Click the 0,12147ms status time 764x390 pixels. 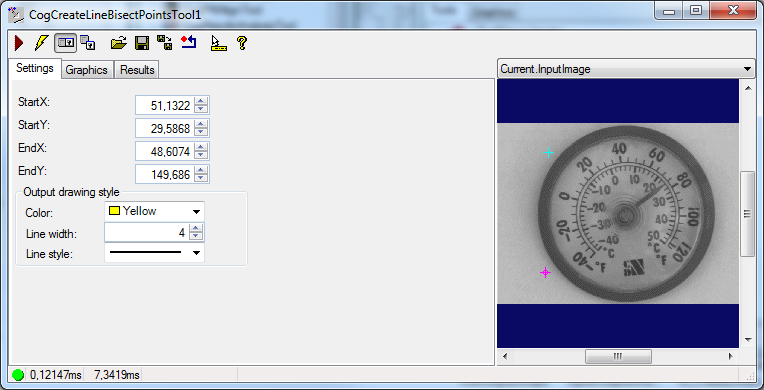point(56,375)
